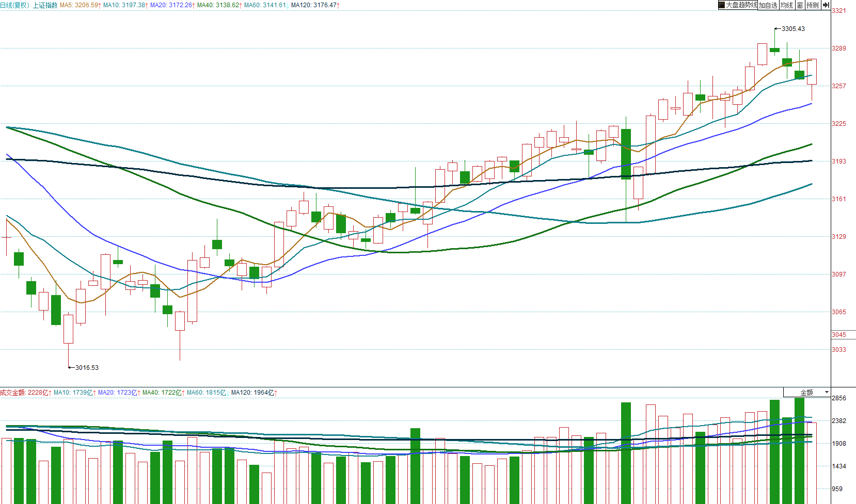Click the 3225 price axis label

tap(839, 124)
